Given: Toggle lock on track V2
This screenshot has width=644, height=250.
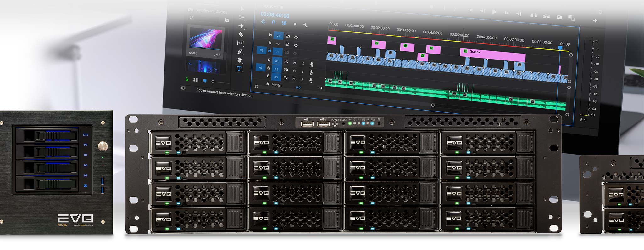Looking at the screenshot, I should coord(270,43).
